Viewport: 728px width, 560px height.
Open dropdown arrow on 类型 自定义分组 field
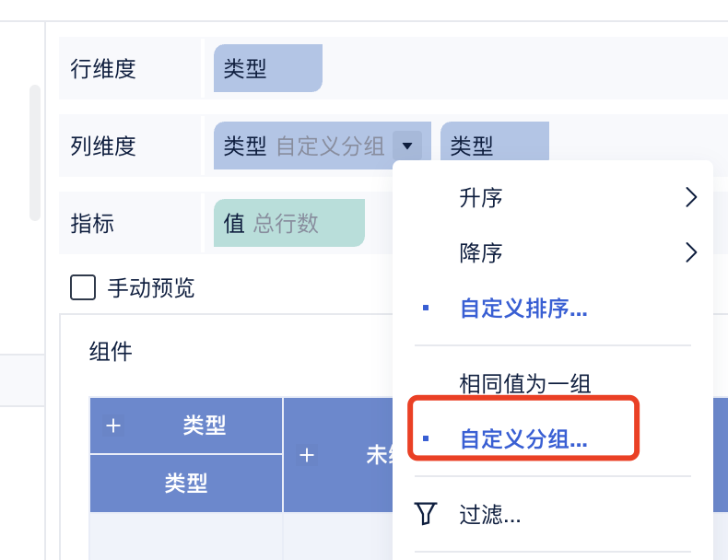click(407, 146)
